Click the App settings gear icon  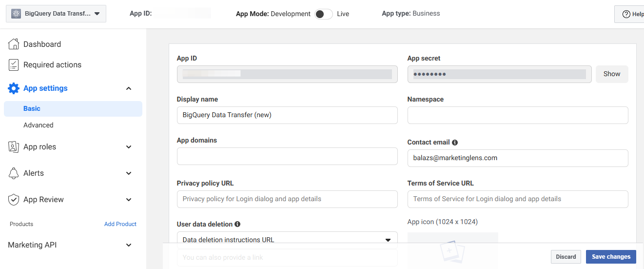[x=14, y=88]
